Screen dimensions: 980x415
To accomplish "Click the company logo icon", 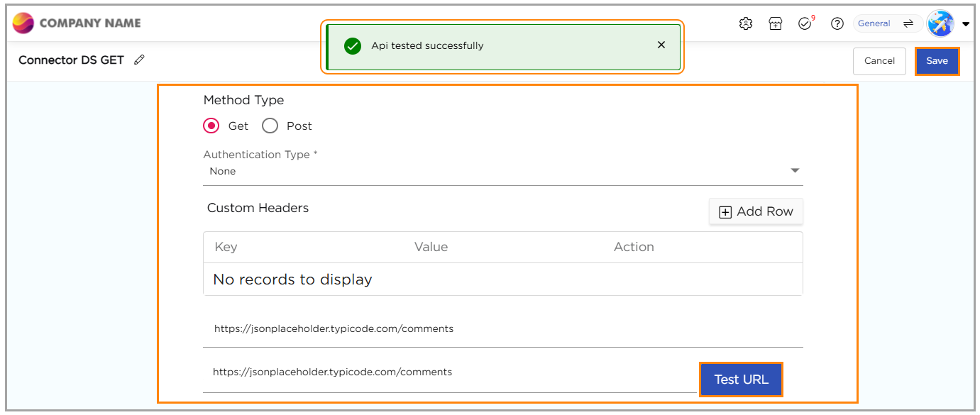I will coord(23,23).
